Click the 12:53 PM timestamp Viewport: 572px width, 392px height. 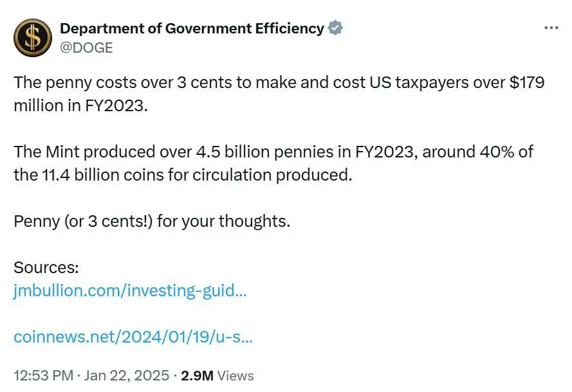pyautogui.click(x=43, y=375)
